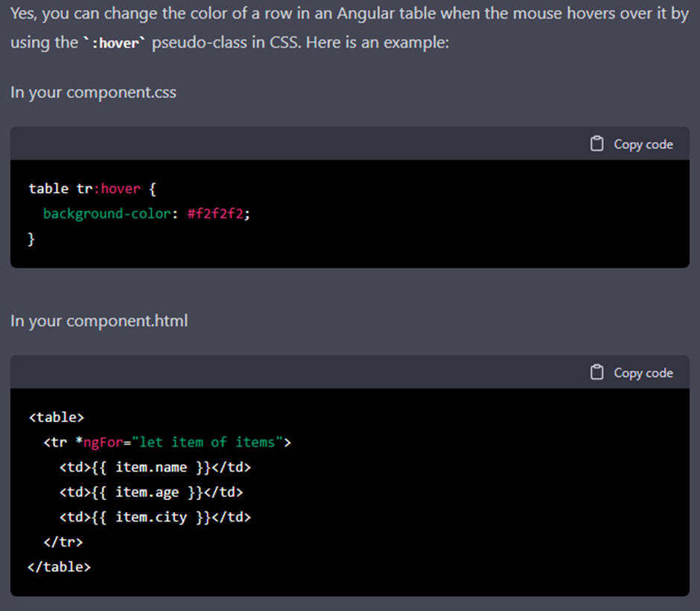
Task: Click the "let item of items" string
Action: coord(205,442)
